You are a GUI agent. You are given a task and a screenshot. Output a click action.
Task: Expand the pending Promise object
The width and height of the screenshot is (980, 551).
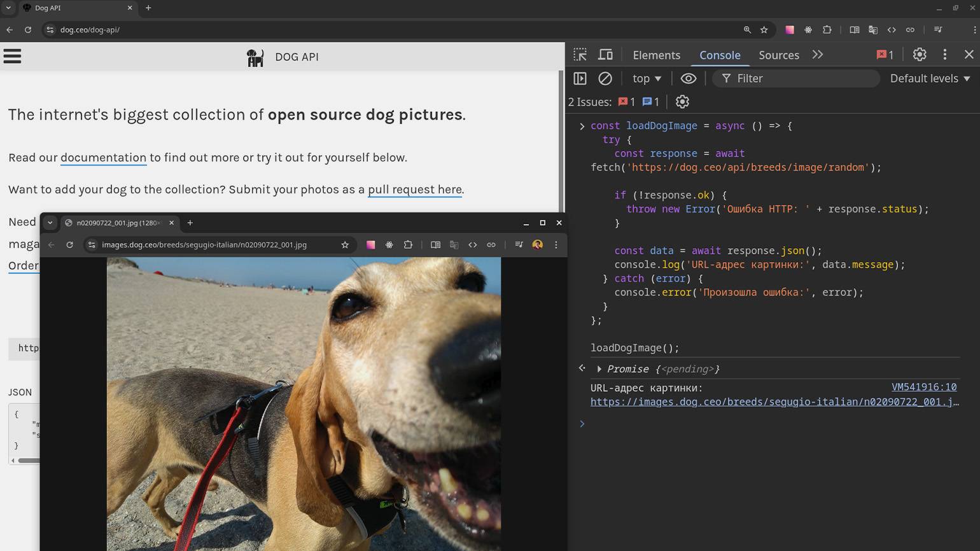click(599, 369)
